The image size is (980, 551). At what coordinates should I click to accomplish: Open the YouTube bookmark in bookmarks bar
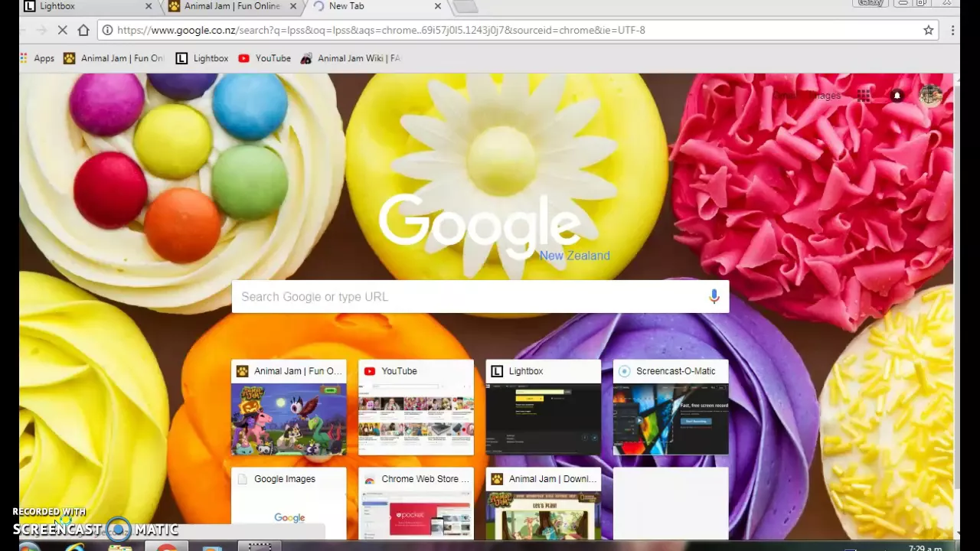pyautogui.click(x=265, y=58)
